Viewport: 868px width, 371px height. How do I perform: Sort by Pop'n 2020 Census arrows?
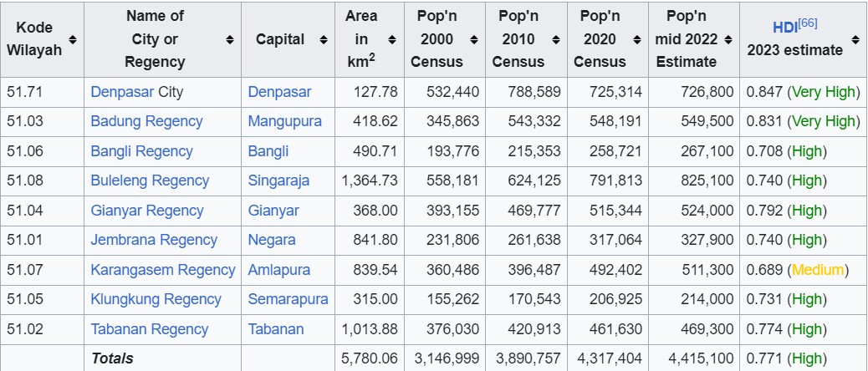[637, 39]
